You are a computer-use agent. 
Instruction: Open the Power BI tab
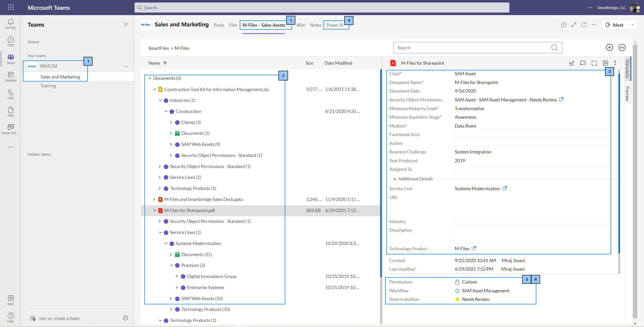coord(335,25)
